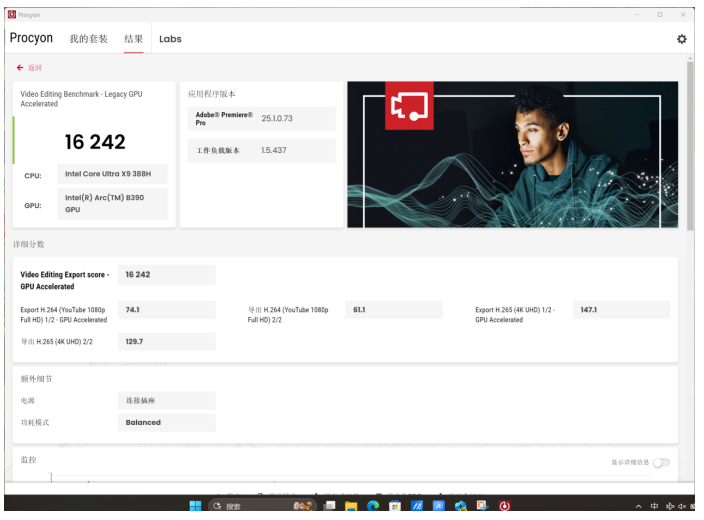Click the page vertical scrollbar
The height and width of the screenshot is (520, 704).
[690, 150]
